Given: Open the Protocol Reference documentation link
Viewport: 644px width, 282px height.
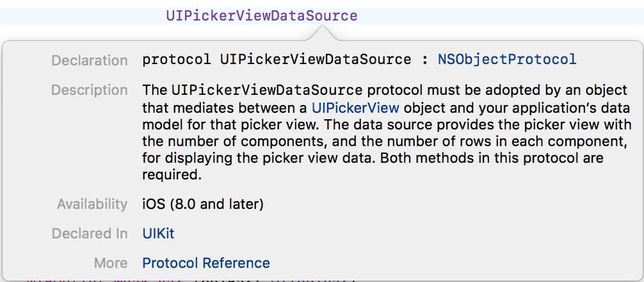Looking at the screenshot, I should (x=206, y=263).
